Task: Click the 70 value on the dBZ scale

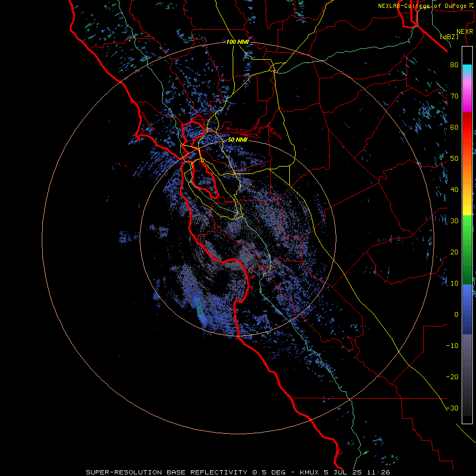Action: click(454, 96)
